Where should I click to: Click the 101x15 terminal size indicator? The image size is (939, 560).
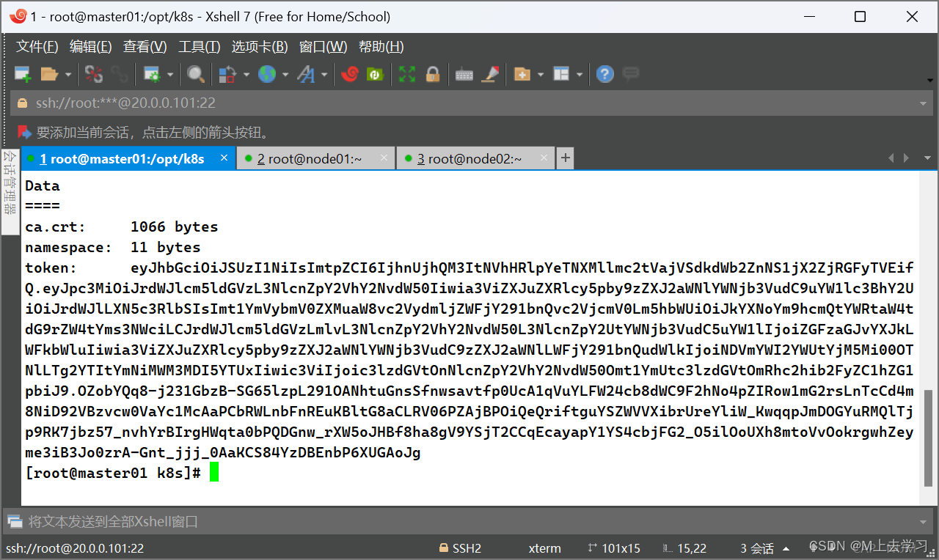point(614,548)
